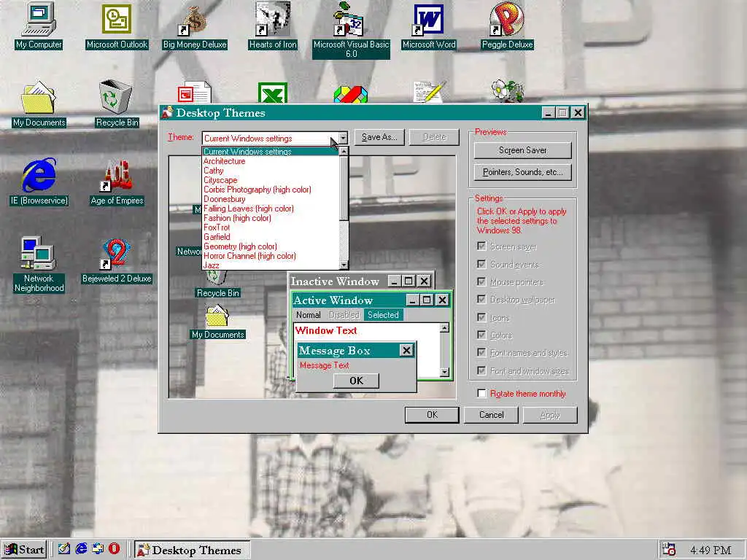Screen dimensions: 747x560
Task: Open the Start menu
Action: coord(24,550)
